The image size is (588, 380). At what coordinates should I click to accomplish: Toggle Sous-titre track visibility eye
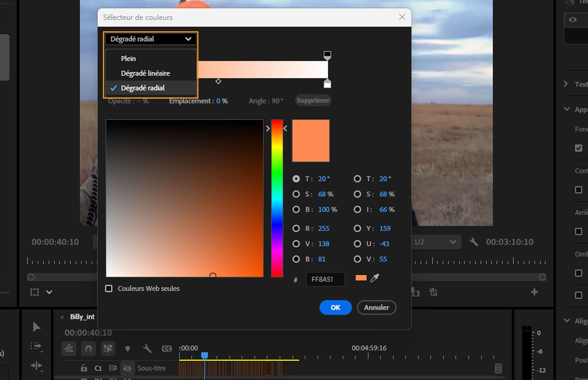tap(127, 368)
